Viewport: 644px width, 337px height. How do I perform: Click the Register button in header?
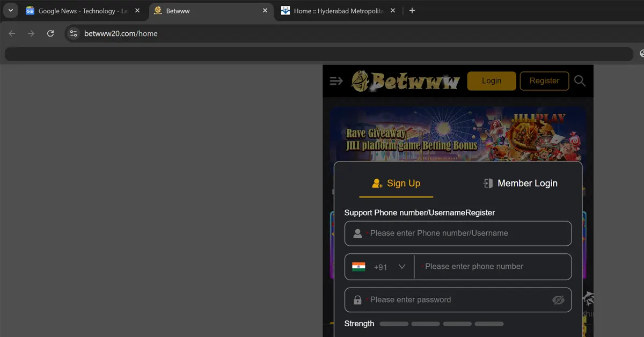(544, 81)
